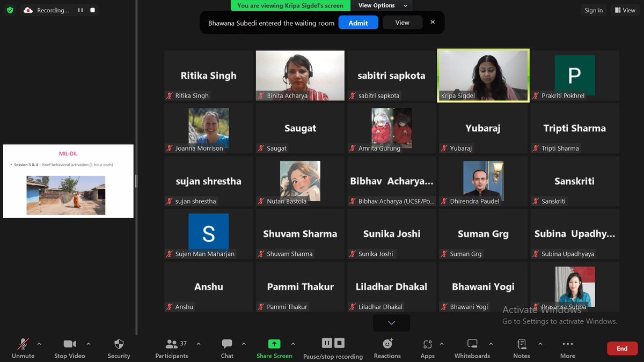Select the shared MIL-DIL slide thumbnail

pos(68,181)
